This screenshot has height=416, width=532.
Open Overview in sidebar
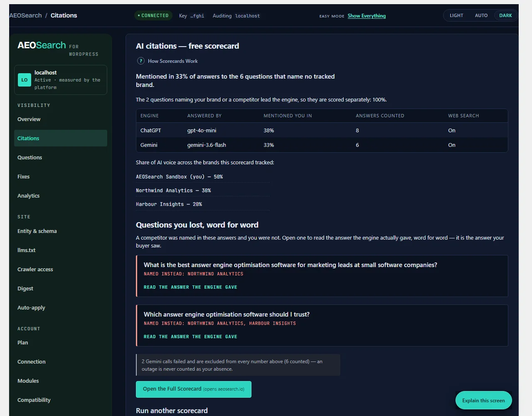pyautogui.click(x=61, y=119)
